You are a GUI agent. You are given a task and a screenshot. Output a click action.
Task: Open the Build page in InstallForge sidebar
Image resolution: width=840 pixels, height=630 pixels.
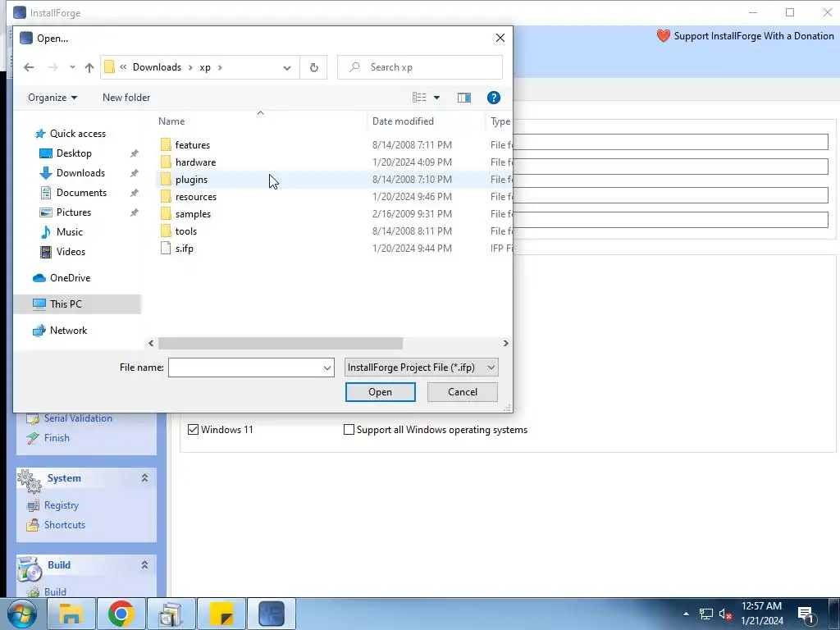click(x=55, y=592)
